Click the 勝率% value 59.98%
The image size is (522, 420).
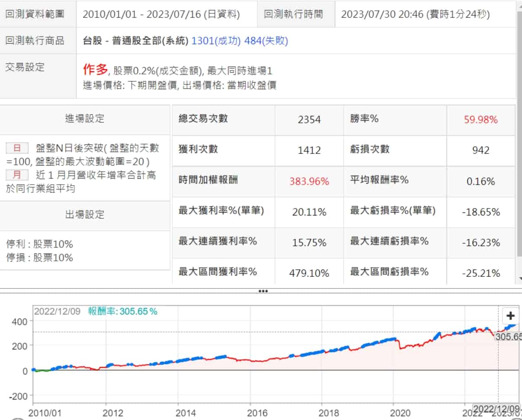coord(482,120)
